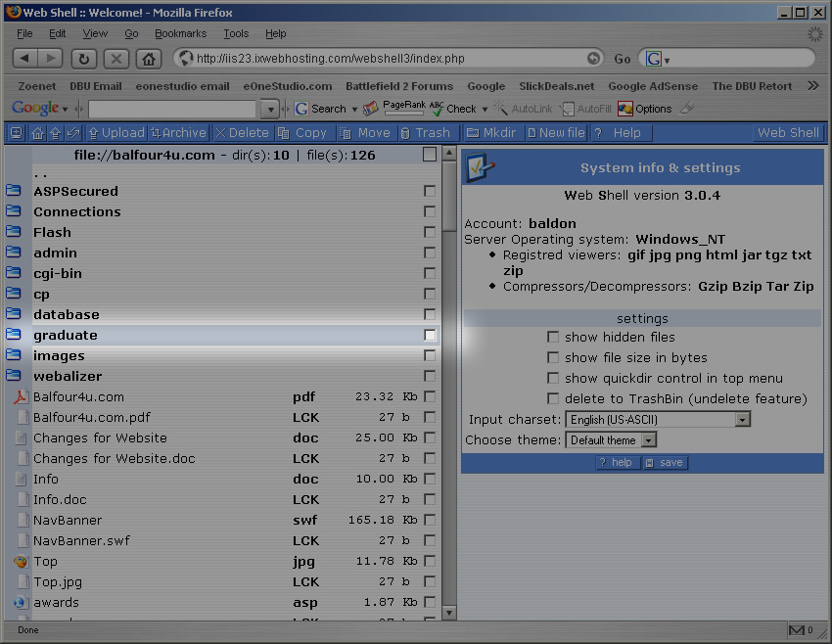Open the Bookmarks menu
832x644 pixels.
[180, 33]
